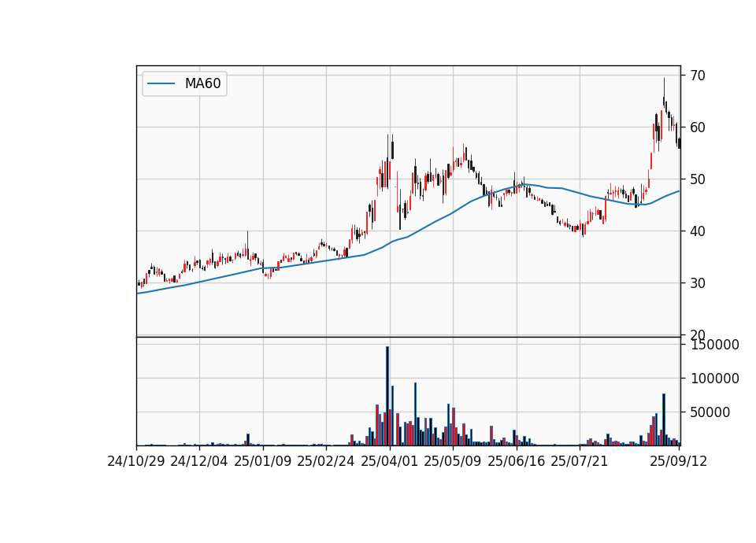Click the price axis value 50

pos(698,179)
